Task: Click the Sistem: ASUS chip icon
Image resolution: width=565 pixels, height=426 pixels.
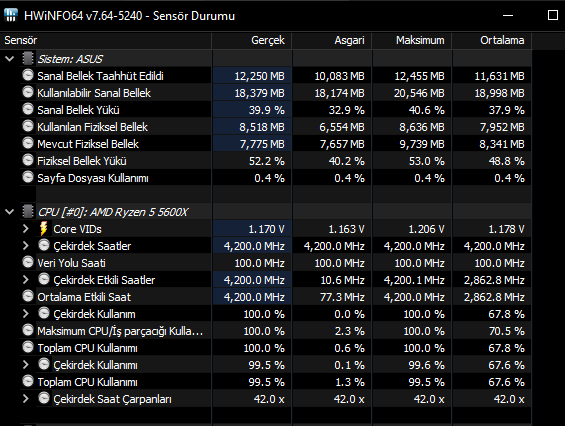Action: click(x=28, y=58)
